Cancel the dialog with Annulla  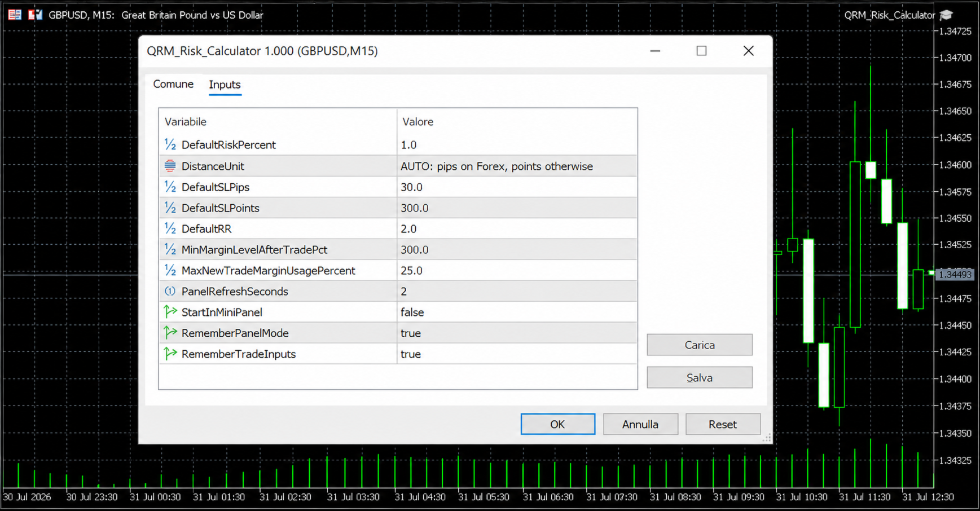[640, 424]
